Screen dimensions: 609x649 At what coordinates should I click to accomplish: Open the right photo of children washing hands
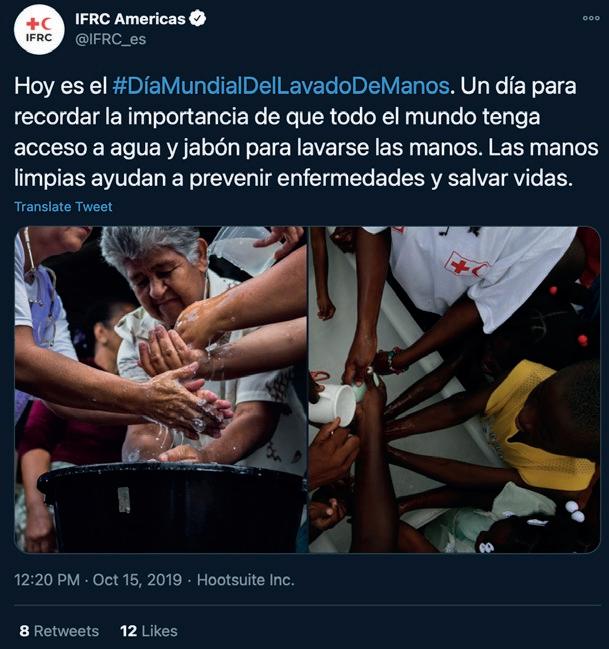coord(455,389)
